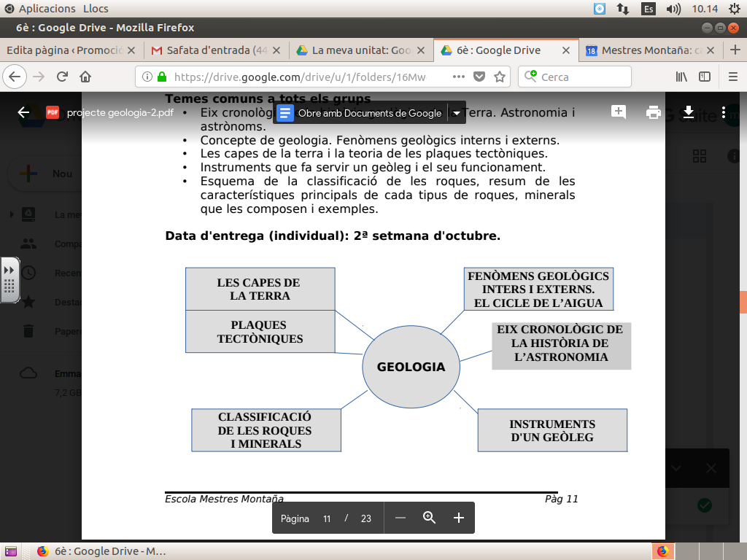Toggle Firefox sidebar view
The height and width of the screenshot is (560, 747).
tap(705, 77)
